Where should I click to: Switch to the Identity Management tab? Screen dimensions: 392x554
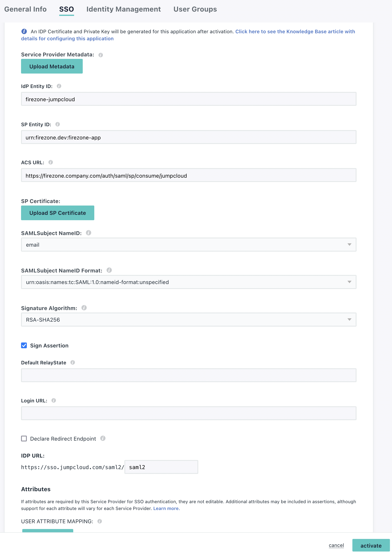(123, 9)
